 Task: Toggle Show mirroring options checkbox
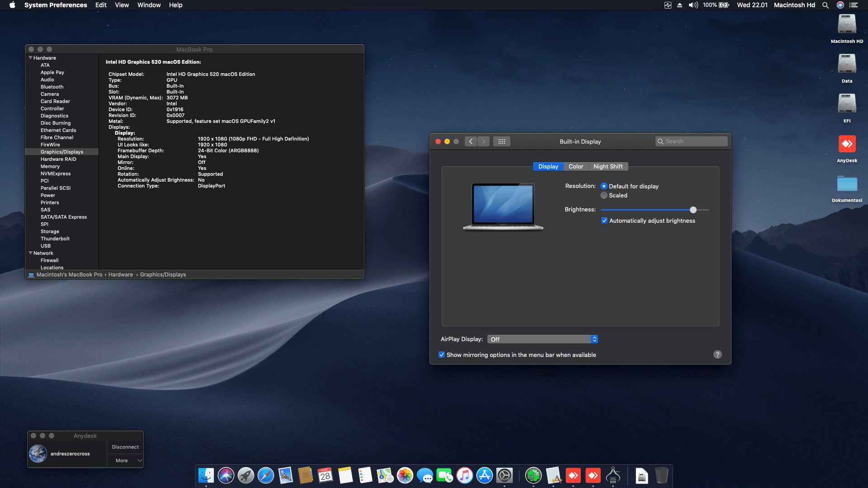coord(442,355)
